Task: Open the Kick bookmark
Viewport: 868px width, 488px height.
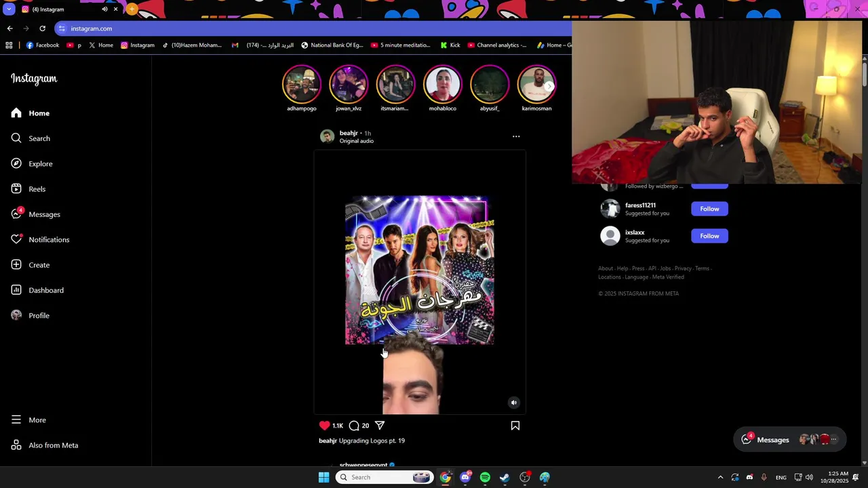Action: click(450, 45)
